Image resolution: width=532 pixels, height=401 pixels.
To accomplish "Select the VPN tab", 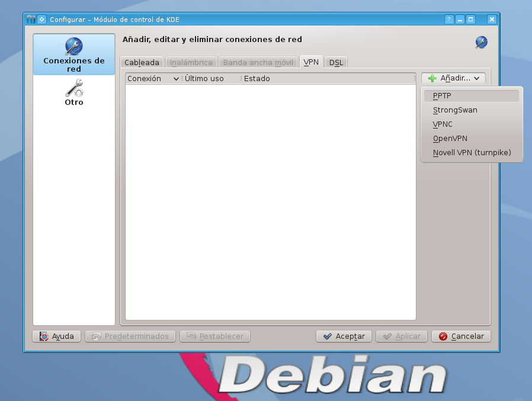I will point(311,62).
